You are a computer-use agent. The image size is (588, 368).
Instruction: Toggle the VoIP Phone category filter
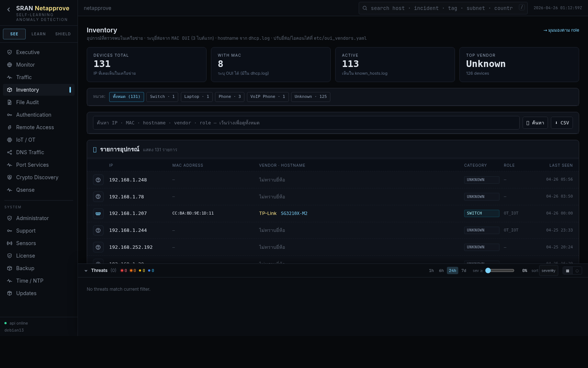point(268,97)
